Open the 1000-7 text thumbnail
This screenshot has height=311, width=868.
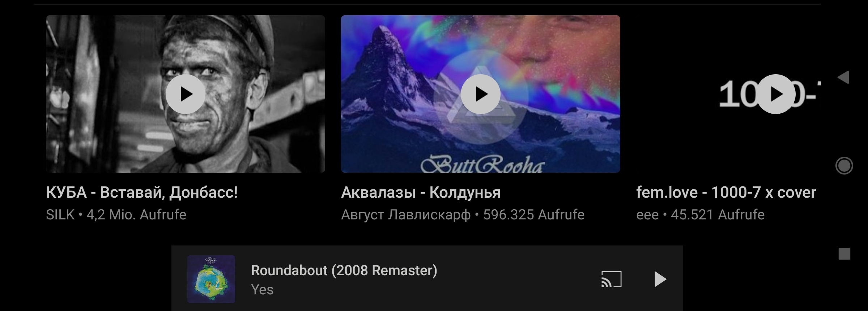tap(728, 94)
